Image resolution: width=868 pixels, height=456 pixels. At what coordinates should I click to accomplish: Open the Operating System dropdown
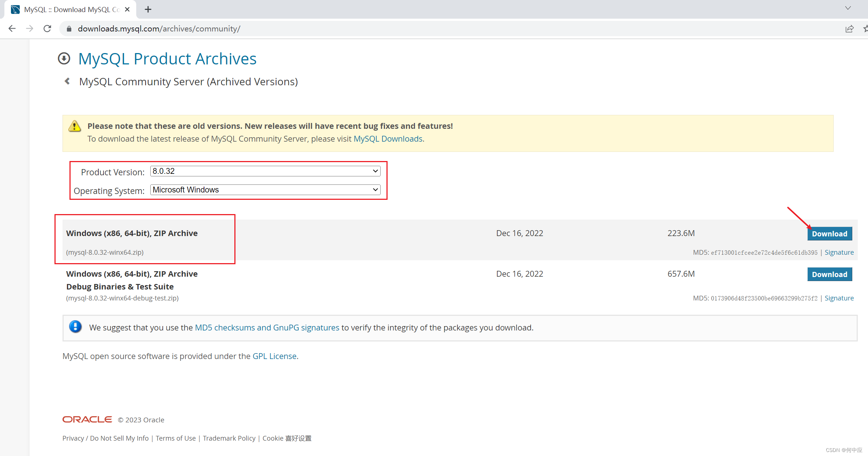[x=265, y=190]
